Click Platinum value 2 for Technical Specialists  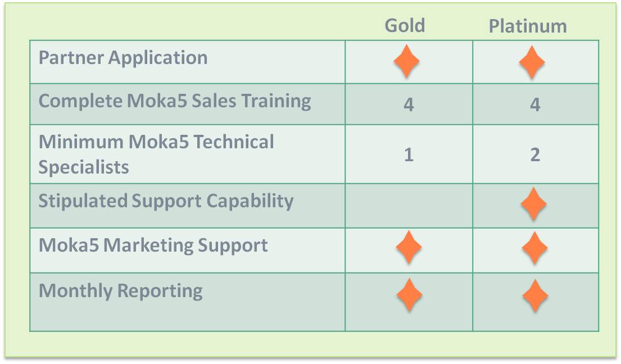point(535,154)
